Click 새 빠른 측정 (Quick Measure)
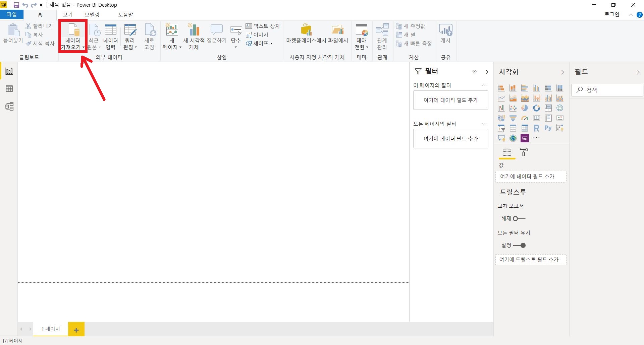This screenshot has width=644, height=345. pyautogui.click(x=414, y=44)
